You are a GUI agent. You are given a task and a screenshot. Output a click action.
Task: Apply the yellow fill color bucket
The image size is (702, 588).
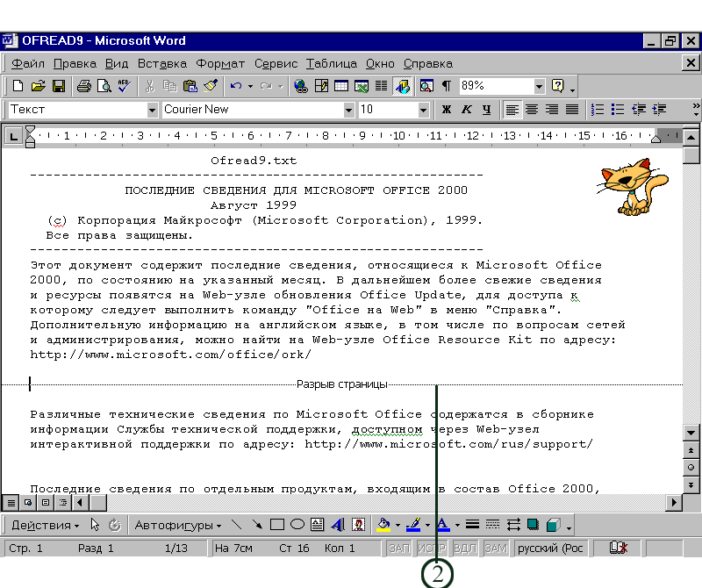click(x=383, y=525)
